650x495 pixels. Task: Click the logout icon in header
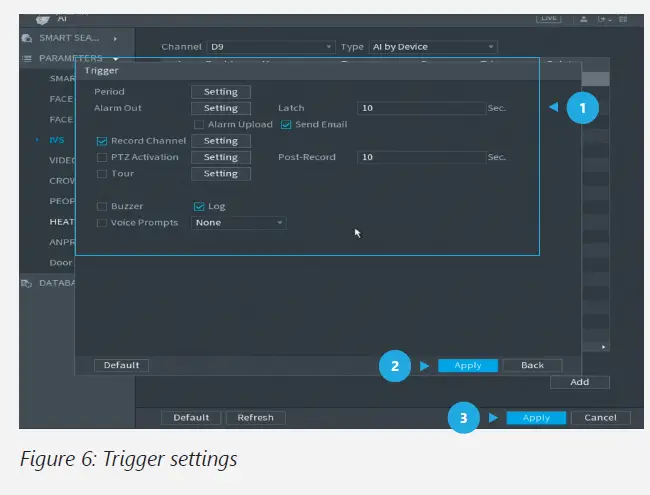pyautogui.click(x=603, y=19)
